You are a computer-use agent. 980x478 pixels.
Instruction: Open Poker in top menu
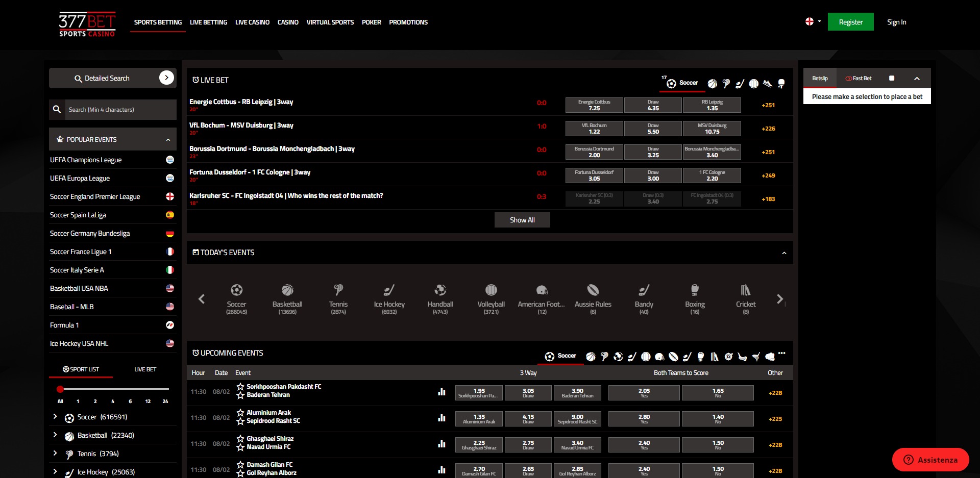pyautogui.click(x=371, y=22)
